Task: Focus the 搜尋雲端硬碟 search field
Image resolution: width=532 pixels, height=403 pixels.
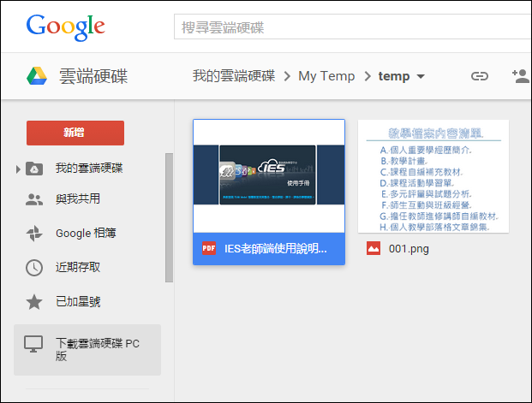Action: [x=352, y=27]
